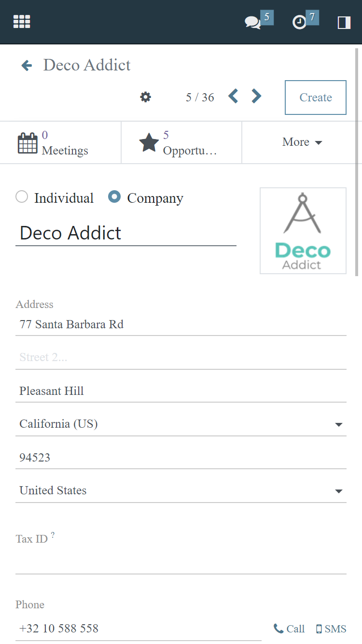Open the activities clock icon
362x644 pixels.
tap(300, 22)
